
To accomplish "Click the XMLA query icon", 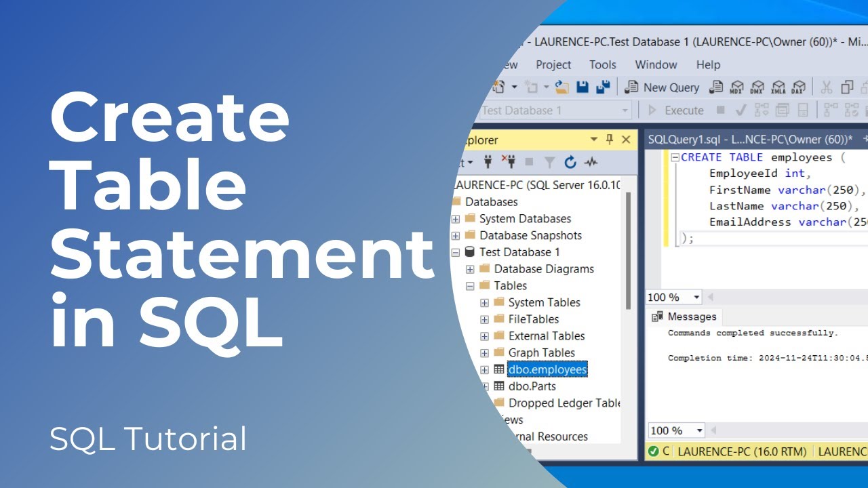I will coord(778,87).
